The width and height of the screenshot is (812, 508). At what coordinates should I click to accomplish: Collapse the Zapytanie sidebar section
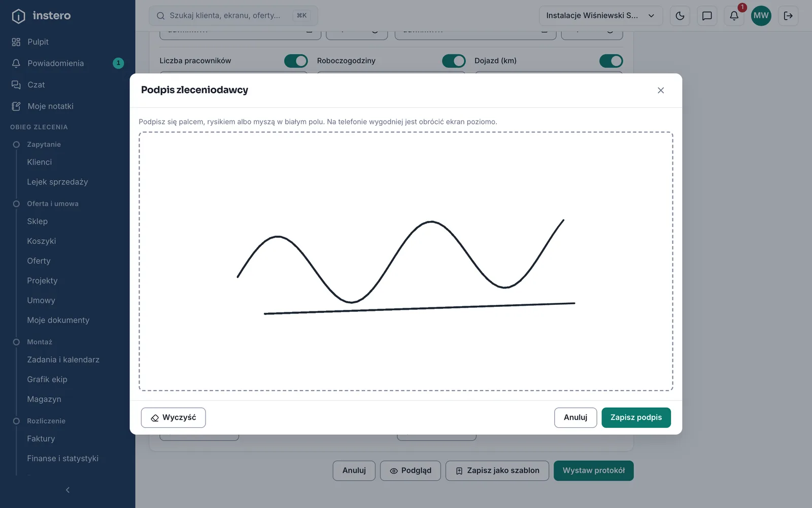[44, 144]
